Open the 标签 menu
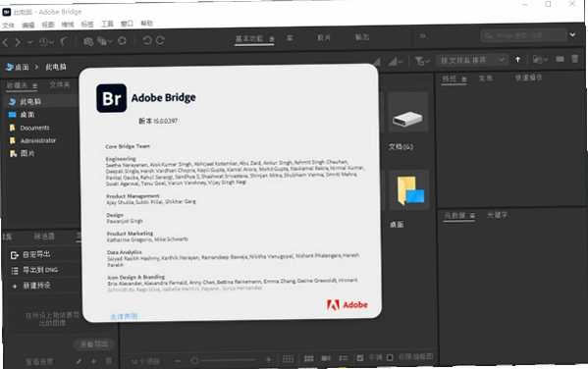Viewport: 588px width, 369px height. 87,24
